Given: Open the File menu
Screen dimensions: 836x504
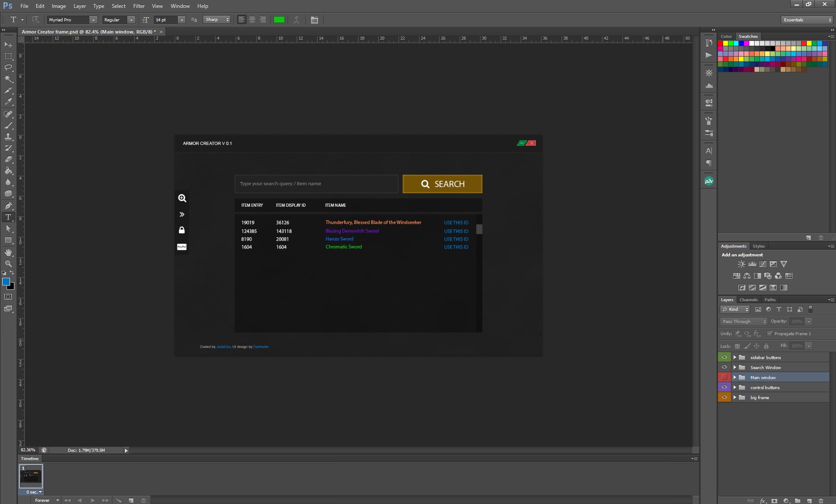Looking at the screenshot, I should point(24,6).
